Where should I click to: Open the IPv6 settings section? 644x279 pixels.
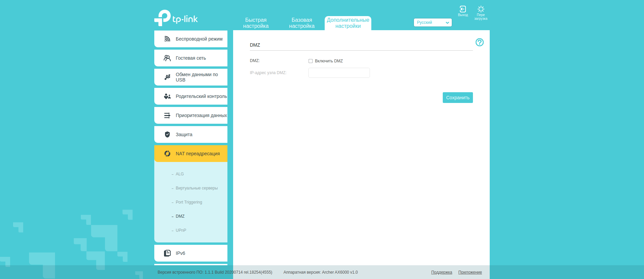tap(191, 253)
